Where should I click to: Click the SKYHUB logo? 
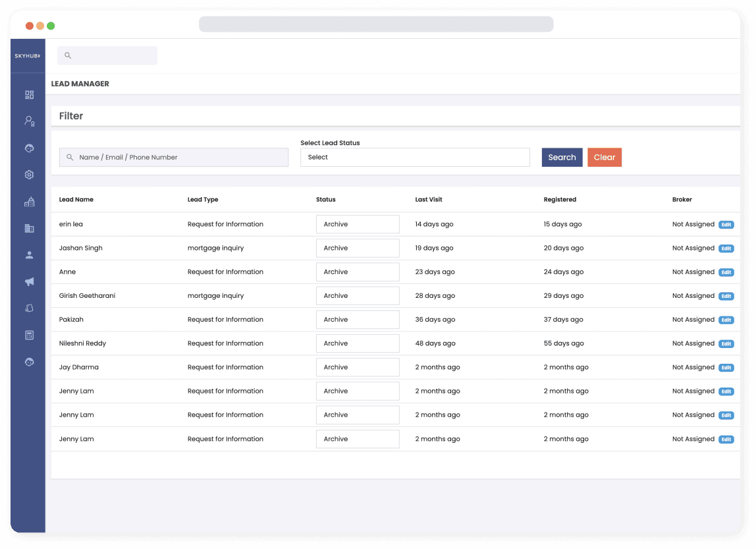[28, 56]
